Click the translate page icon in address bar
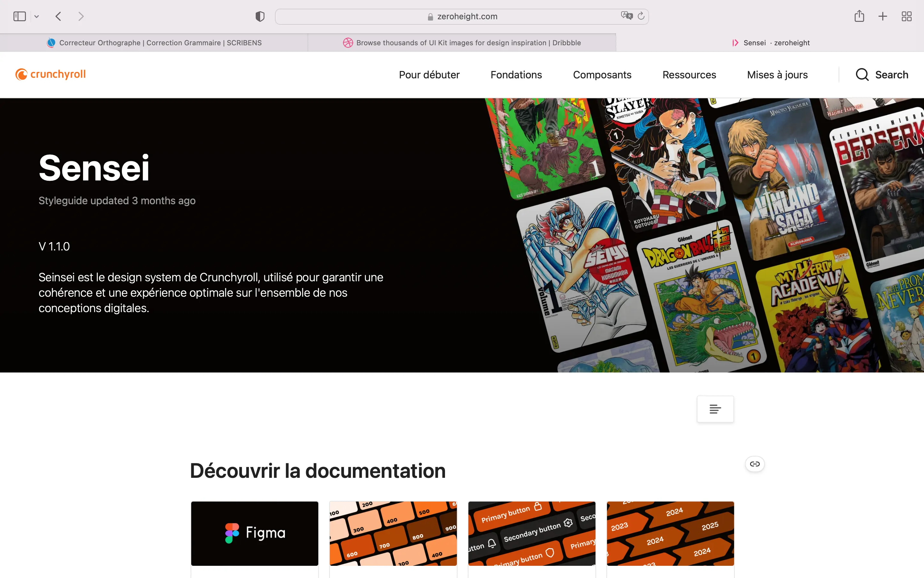The width and height of the screenshot is (924, 578). click(627, 16)
